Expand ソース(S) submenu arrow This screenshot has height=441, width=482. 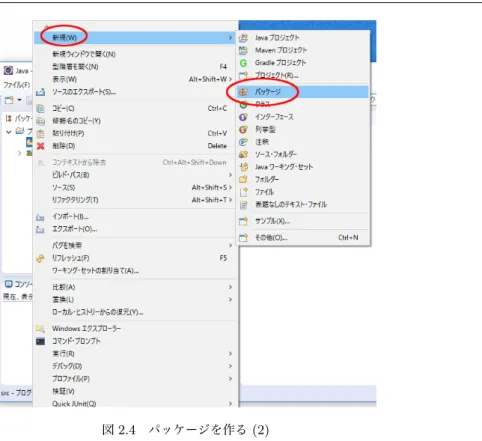(230, 188)
